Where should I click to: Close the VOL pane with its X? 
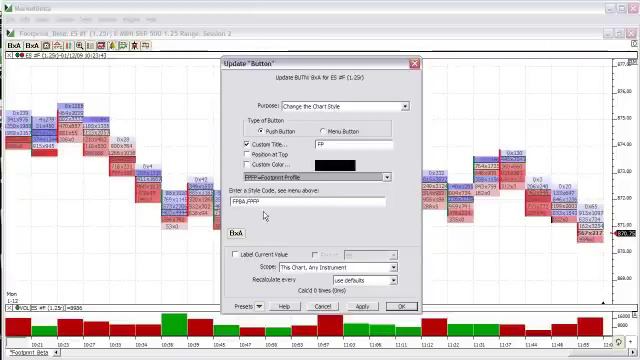9,308
